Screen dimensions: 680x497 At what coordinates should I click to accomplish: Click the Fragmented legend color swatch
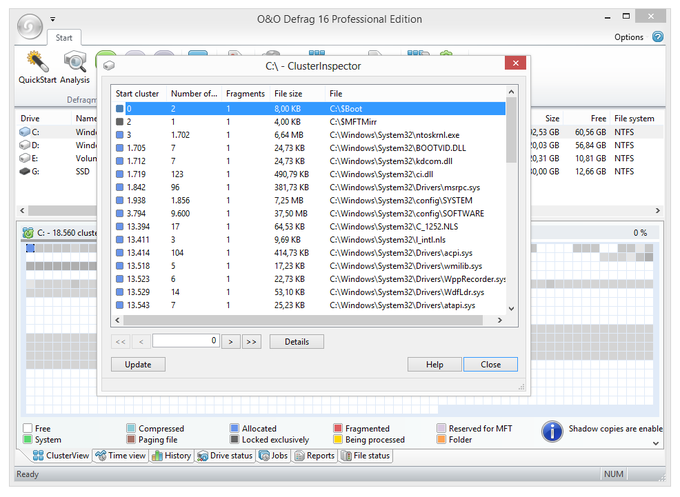click(x=338, y=428)
